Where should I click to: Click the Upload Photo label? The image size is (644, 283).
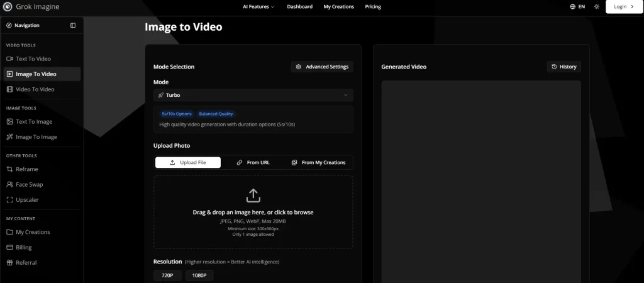tap(172, 145)
